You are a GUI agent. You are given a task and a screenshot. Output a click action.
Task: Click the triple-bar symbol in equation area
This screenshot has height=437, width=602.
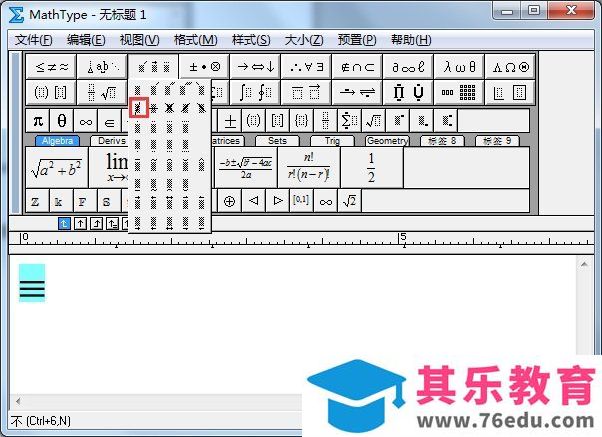[x=32, y=288]
